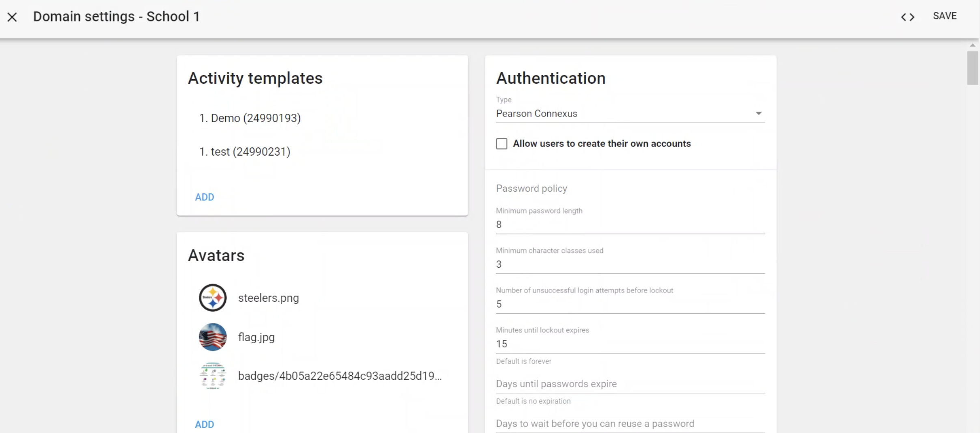Select the badges/4b05a22e... avatar name
Image resolution: width=980 pixels, height=433 pixels.
(340, 376)
